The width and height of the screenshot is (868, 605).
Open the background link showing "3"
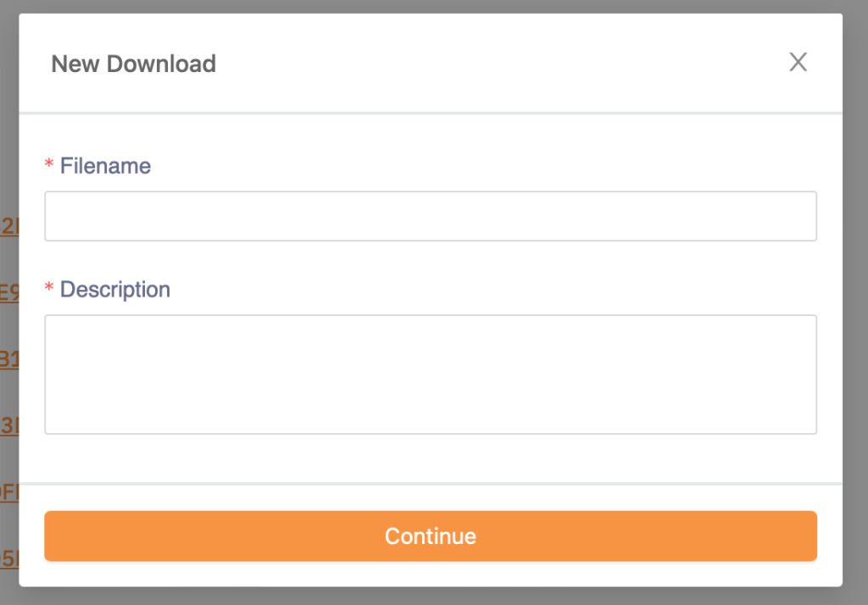(8, 425)
